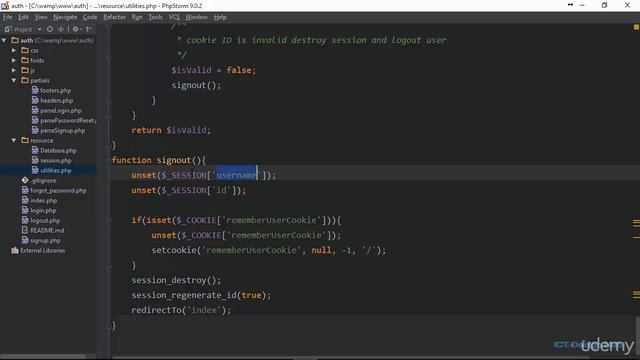Select the js folder icon
Image resolution: width=640 pixels, height=360 pixels.
(25, 70)
